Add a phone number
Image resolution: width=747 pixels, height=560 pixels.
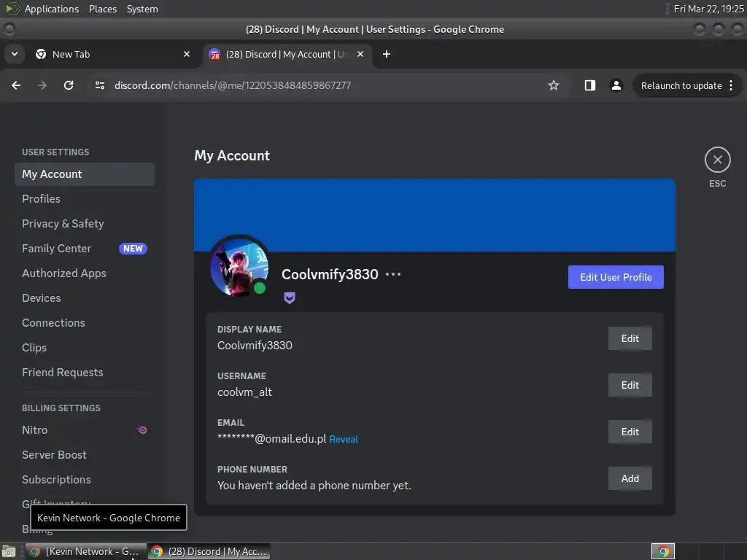click(630, 478)
